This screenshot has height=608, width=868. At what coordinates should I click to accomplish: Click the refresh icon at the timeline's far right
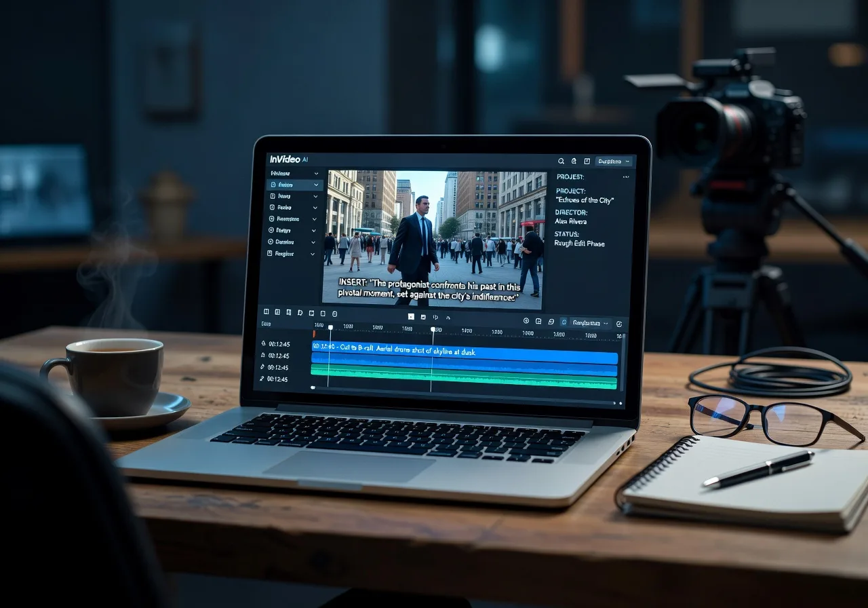tap(619, 325)
